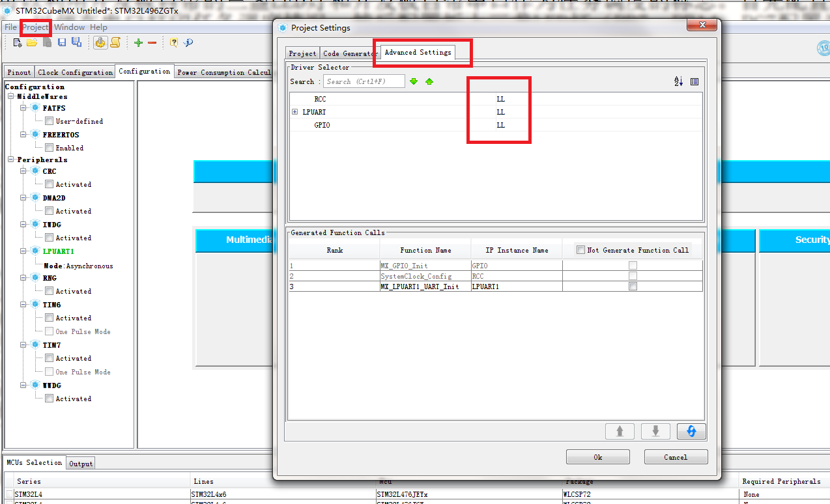
Task: Check Not Generate Function Call header checkbox
Action: (x=580, y=250)
